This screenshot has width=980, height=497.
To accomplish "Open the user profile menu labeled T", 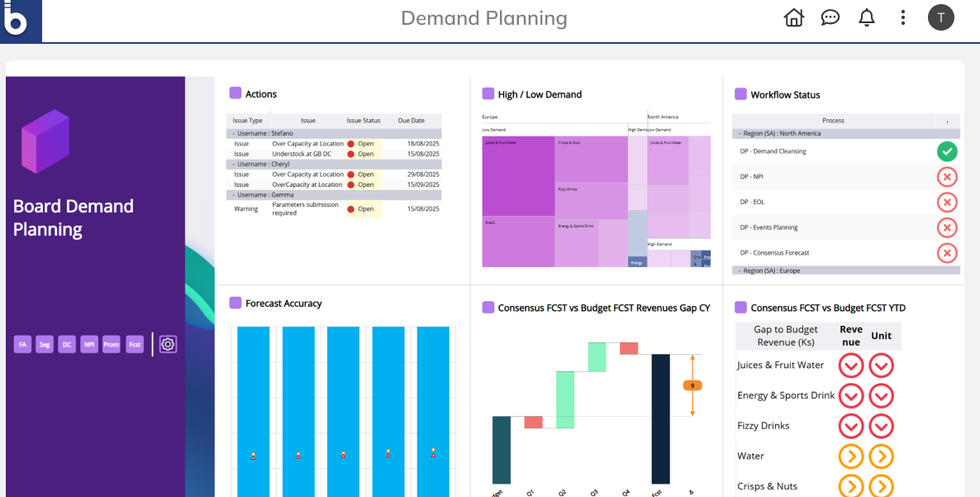I will click(940, 17).
